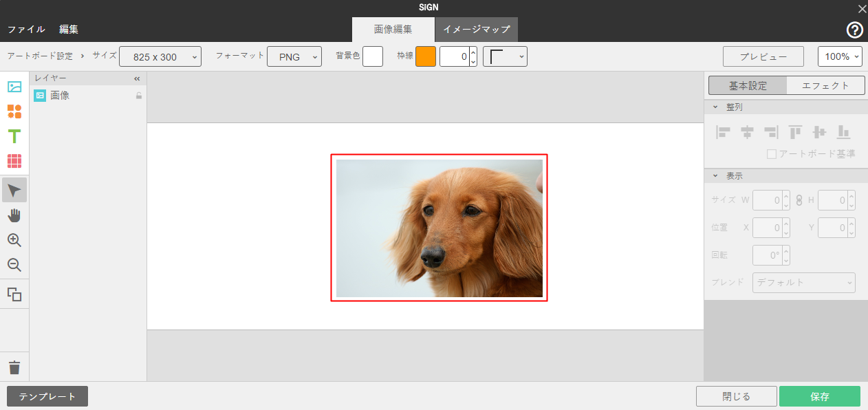Image resolution: width=868 pixels, height=410 pixels.
Task: Click the zoom out magnifier tool
Action: pos(14,265)
